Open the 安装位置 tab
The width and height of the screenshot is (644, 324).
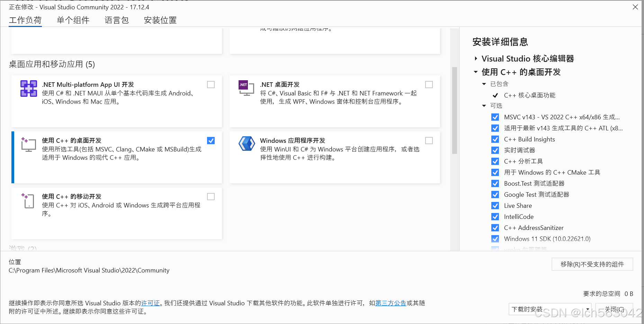pos(160,20)
